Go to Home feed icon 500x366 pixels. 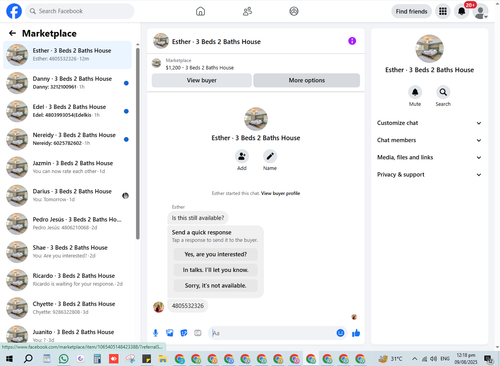[200, 11]
